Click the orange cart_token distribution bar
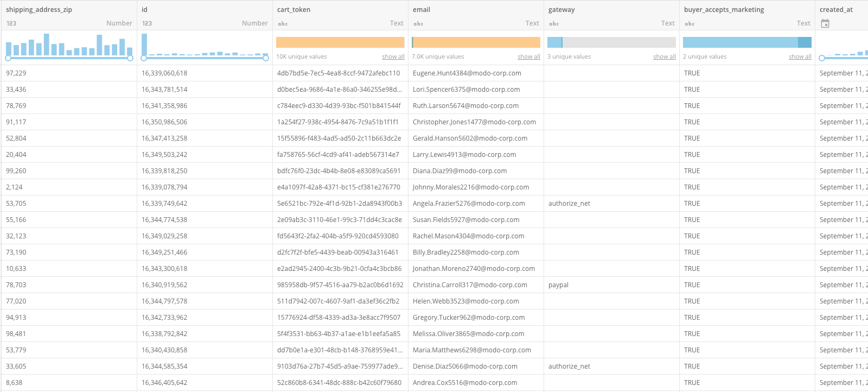868x392 pixels. pos(340,42)
